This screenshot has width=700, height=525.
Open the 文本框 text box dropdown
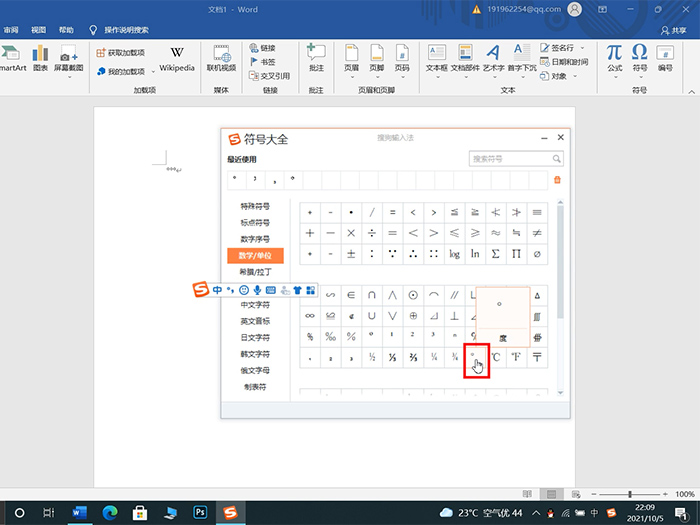(437, 78)
